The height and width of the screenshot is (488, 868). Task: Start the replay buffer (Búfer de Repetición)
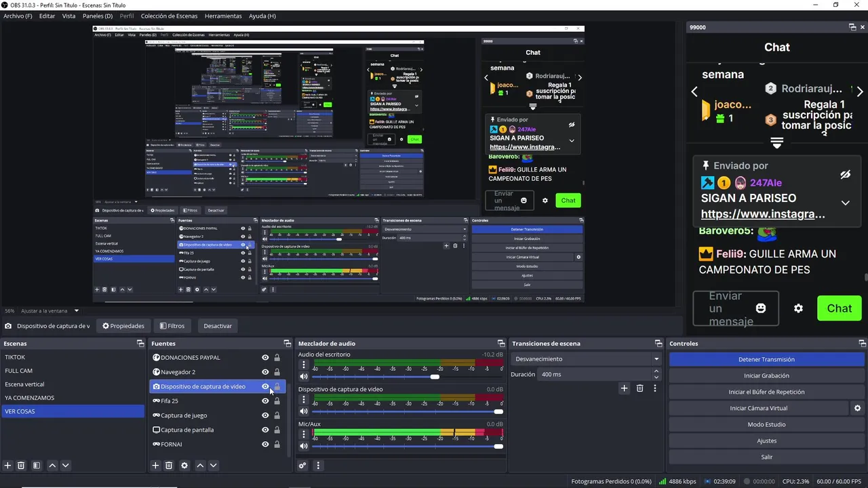click(766, 392)
